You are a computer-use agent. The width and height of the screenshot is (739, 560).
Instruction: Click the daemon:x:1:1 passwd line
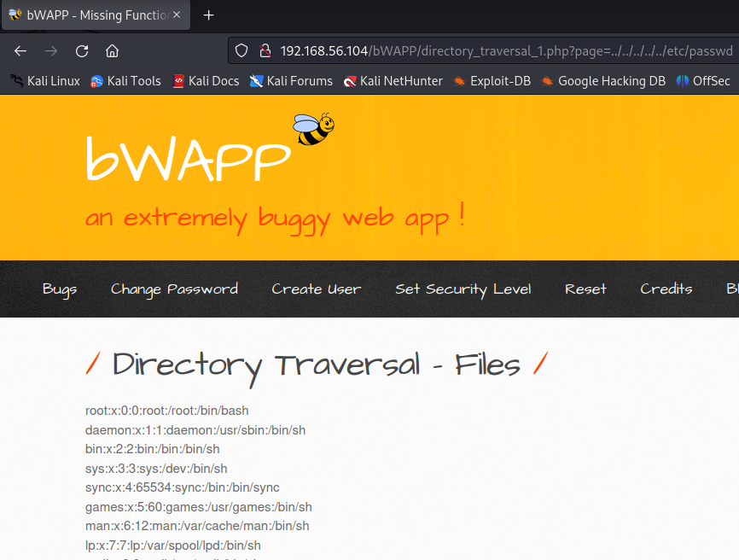click(x=195, y=430)
